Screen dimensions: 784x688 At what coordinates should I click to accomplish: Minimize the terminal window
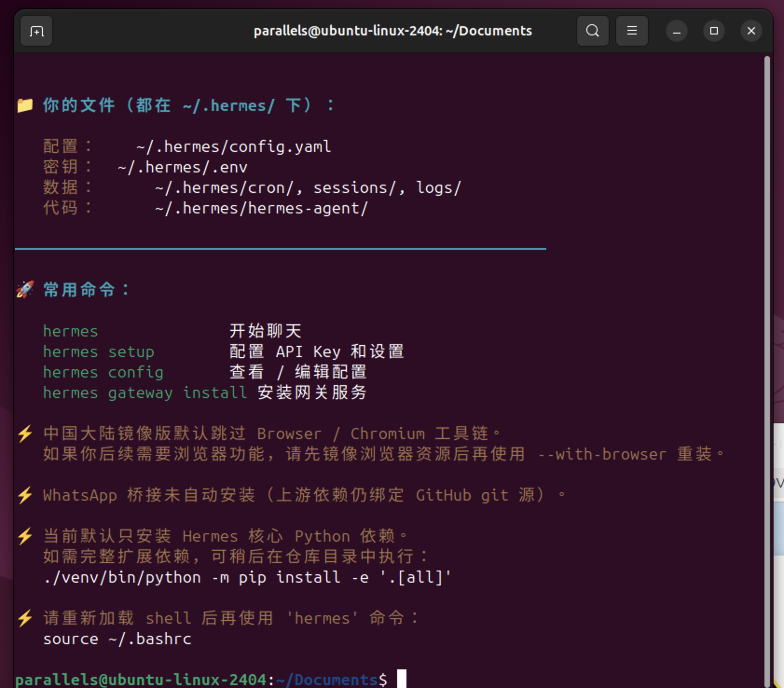676,31
